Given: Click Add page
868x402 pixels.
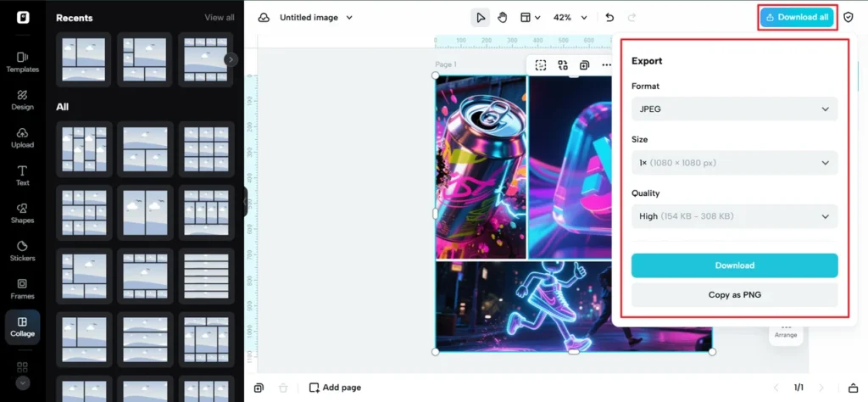Looking at the screenshot, I should [335, 388].
